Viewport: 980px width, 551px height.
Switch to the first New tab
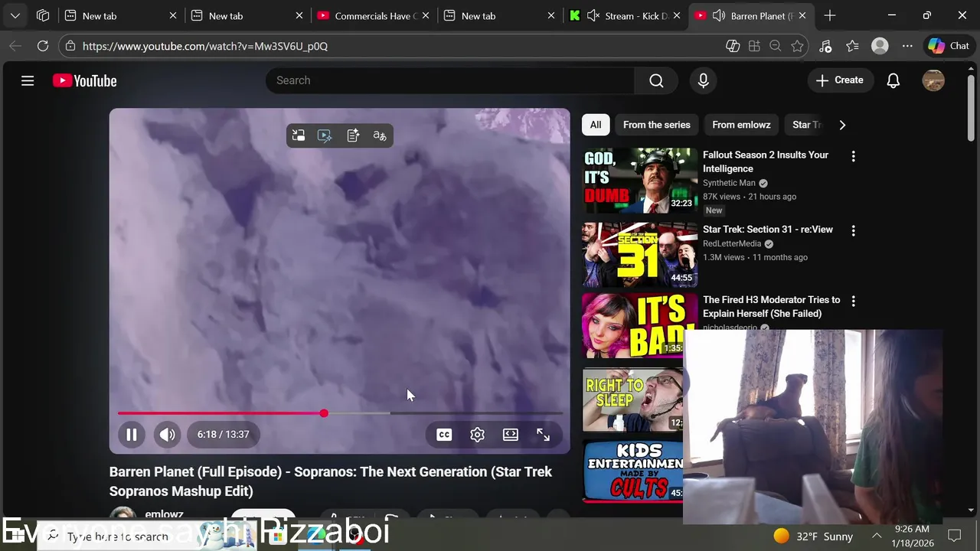121,15
